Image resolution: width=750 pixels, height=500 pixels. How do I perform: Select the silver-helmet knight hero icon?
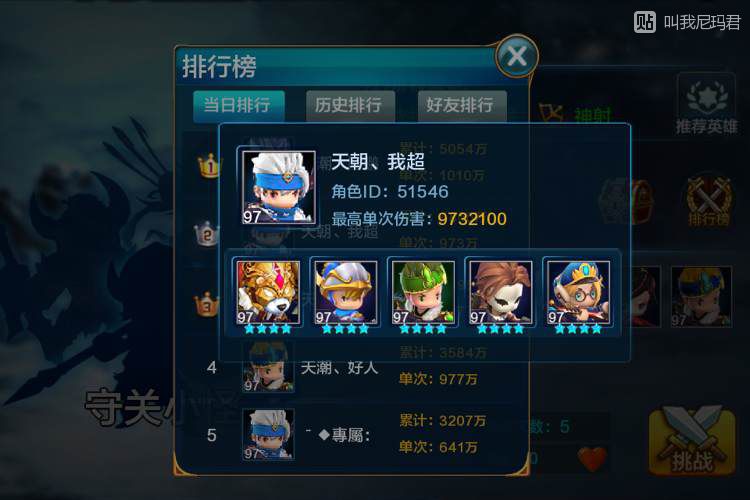click(345, 292)
